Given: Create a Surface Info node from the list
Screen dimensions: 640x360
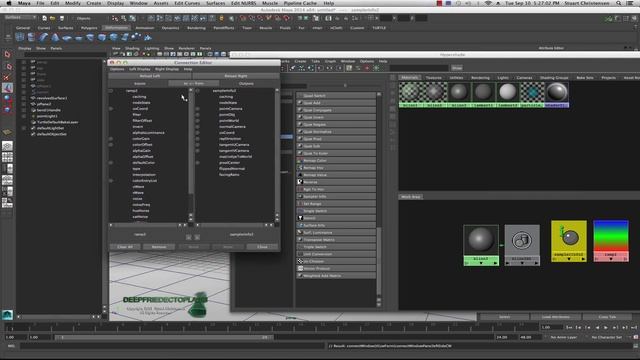Looking at the screenshot, I should point(336,225).
